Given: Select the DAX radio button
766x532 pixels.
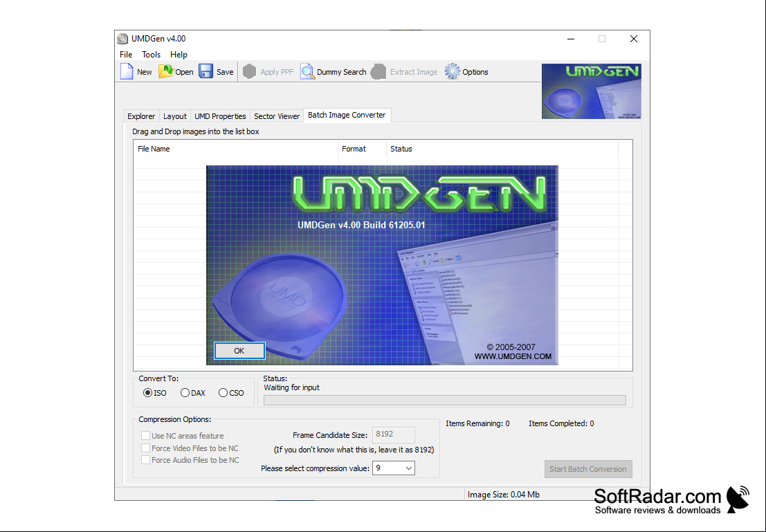Looking at the screenshot, I should point(185,393).
